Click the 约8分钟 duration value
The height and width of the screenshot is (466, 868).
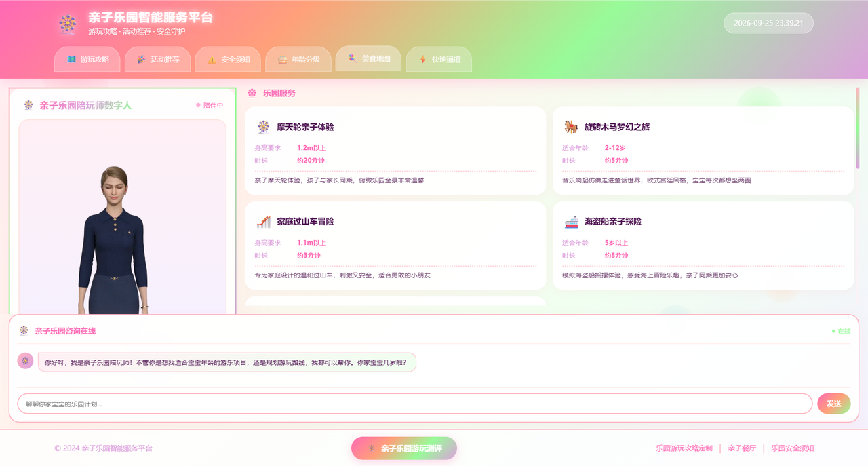616,256
